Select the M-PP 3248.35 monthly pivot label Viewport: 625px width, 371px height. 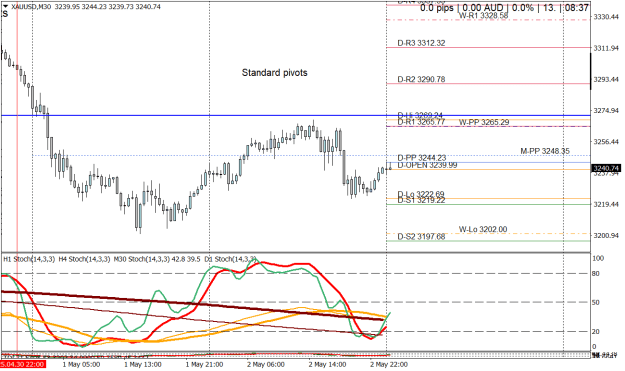click(x=545, y=151)
